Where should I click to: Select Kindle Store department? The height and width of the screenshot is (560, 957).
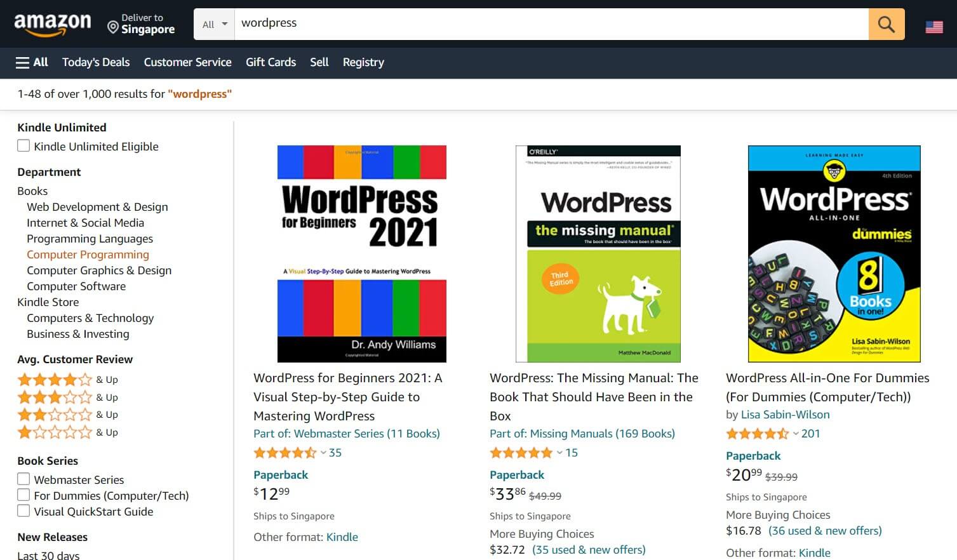point(48,302)
